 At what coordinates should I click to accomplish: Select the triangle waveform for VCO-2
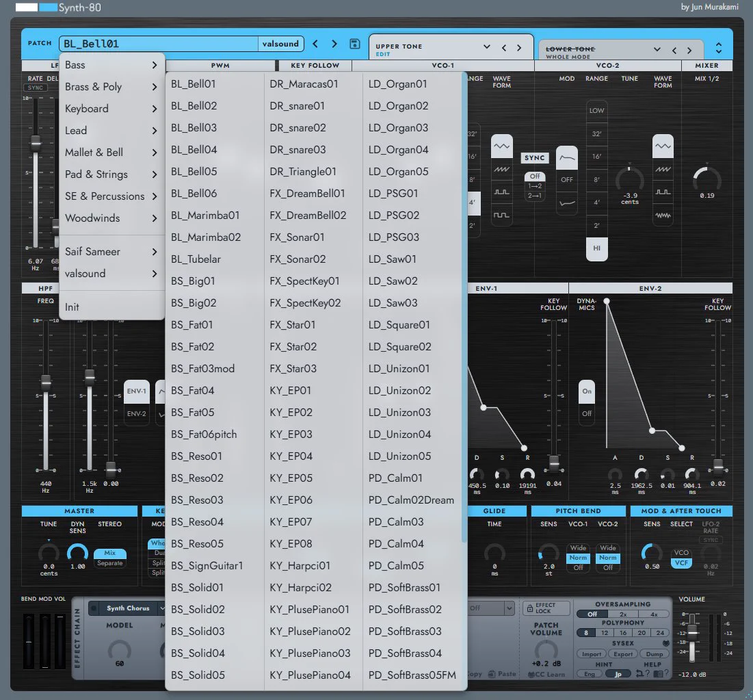coord(663,146)
